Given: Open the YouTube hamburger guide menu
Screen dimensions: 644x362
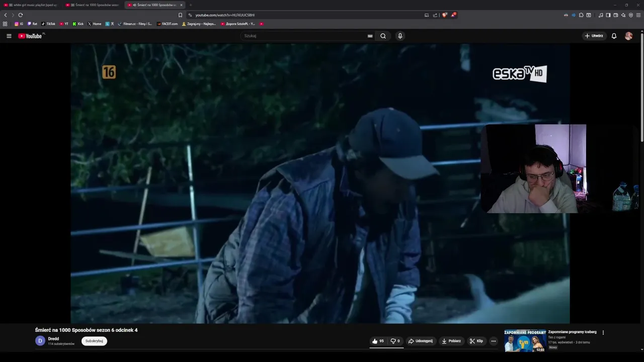Looking at the screenshot, I should (x=9, y=36).
